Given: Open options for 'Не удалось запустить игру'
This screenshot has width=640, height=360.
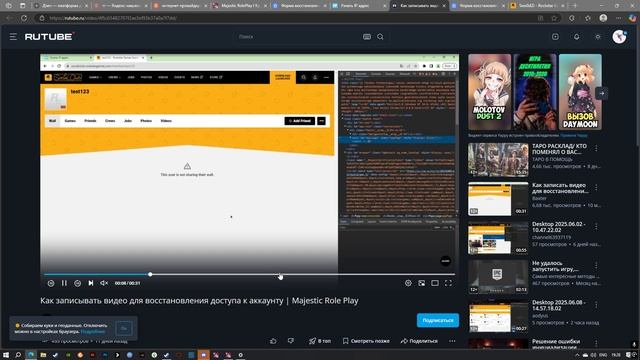Looking at the screenshot, I should [596, 265].
